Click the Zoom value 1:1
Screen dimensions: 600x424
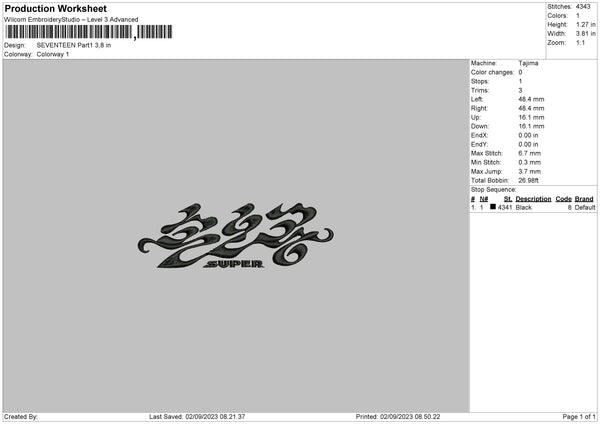pyautogui.click(x=580, y=42)
